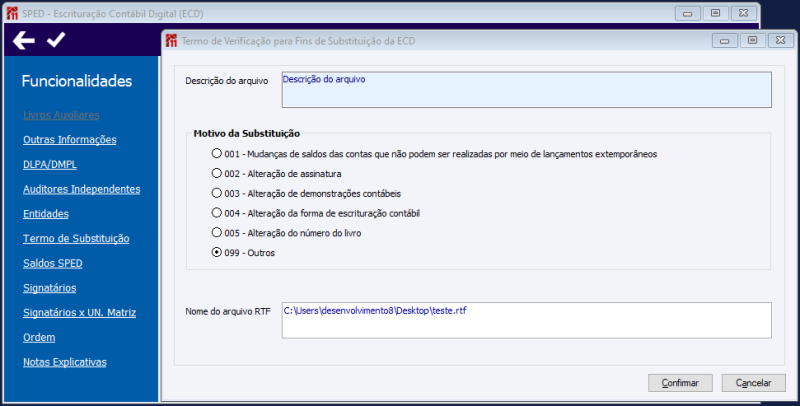Viewport: 800px width, 406px height.
Task: Close the SPED main window
Action: click(x=743, y=14)
